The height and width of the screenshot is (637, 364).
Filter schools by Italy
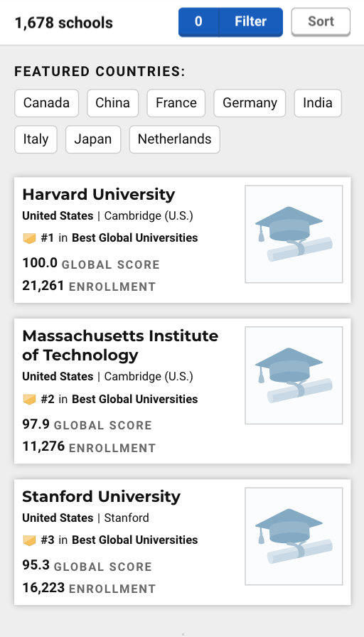tap(36, 139)
